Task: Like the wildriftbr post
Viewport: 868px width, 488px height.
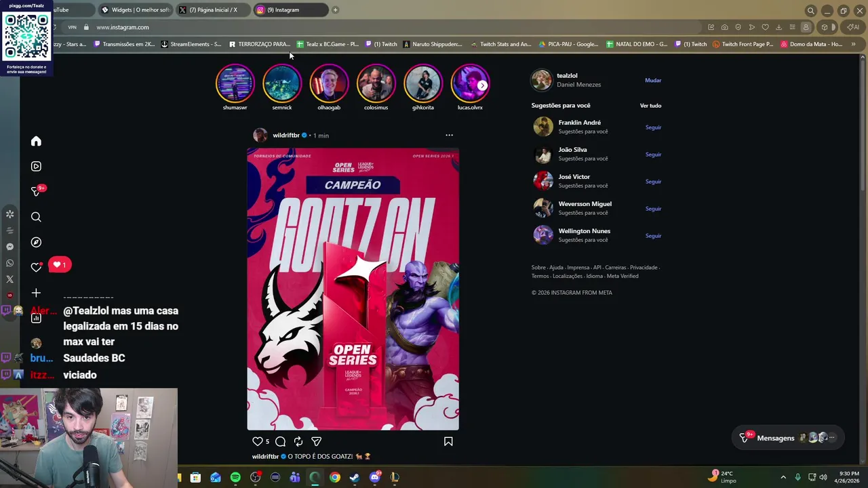Action: (x=257, y=441)
